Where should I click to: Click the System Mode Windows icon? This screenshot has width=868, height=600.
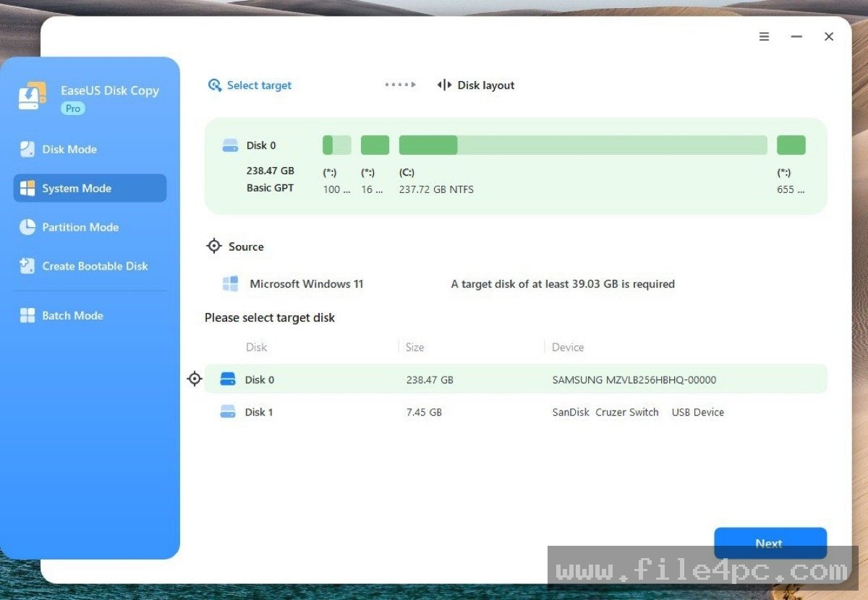27,188
